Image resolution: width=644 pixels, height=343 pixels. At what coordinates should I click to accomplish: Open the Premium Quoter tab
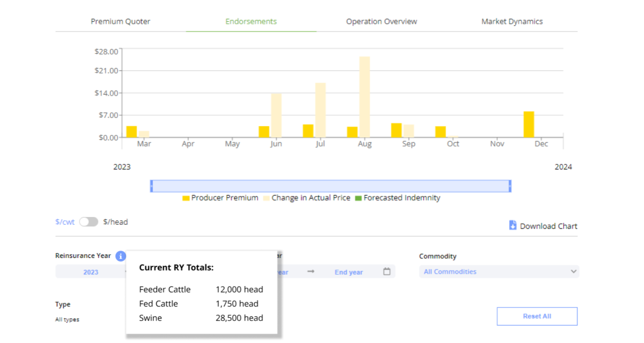click(120, 21)
